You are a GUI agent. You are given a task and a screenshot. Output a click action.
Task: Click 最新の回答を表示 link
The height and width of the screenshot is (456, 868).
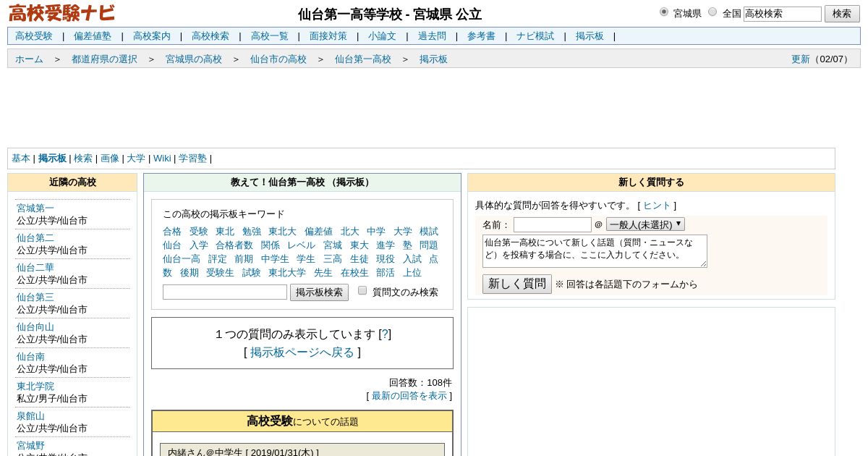coord(409,396)
